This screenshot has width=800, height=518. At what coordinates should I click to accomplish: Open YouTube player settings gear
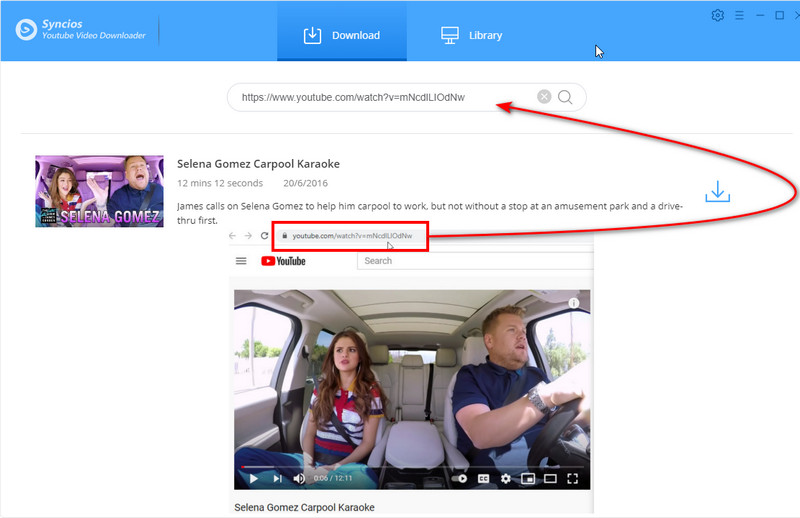coord(506,478)
